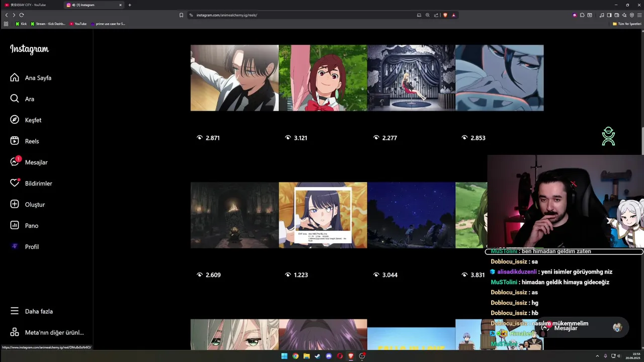The height and width of the screenshot is (362, 644).
Task: Open Reels from the sidebar
Action: click(25, 141)
